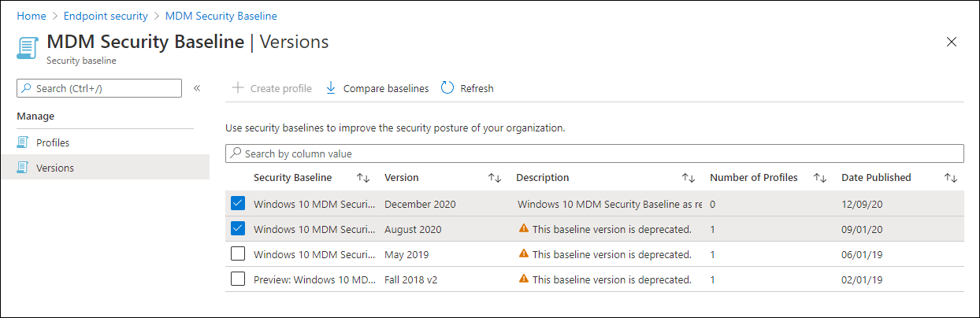This screenshot has height=318, width=980.
Task: Click the search magnifier icon in sidebar
Action: (x=26, y=88)
